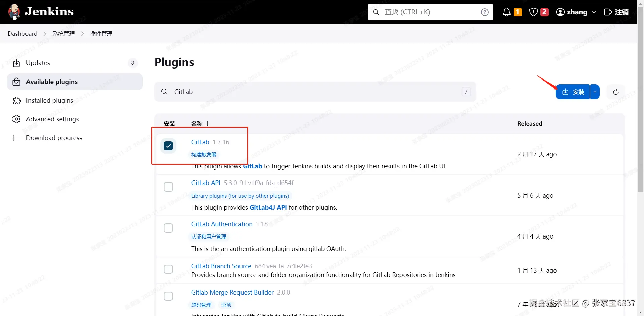644x316 pixels.
Task: Click the Jenkins title text
Action: coord(49,12)
